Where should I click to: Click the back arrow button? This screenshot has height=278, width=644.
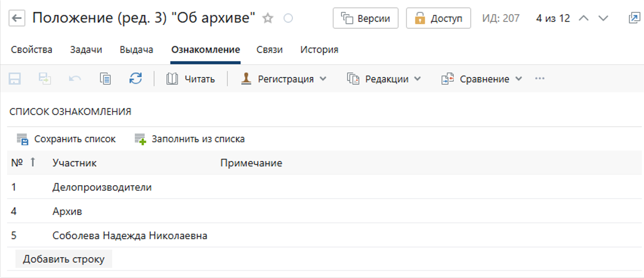[17, 18]
